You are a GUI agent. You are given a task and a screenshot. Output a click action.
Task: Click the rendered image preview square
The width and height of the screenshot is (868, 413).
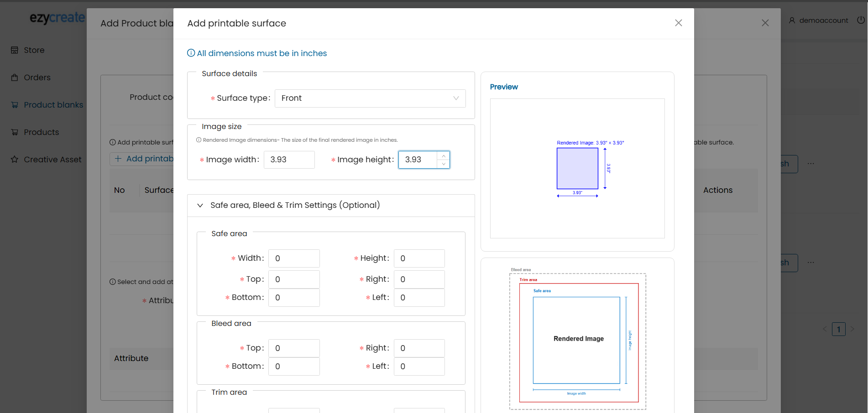click(x=577, y=169)
